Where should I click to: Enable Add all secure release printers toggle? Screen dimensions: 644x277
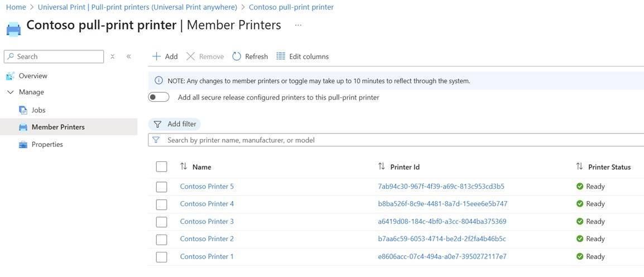(x=158, y=97)
